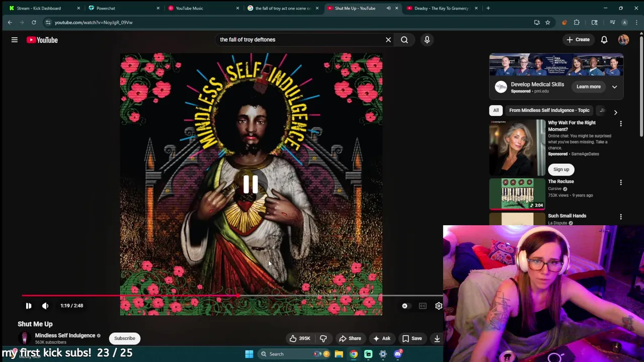Switch to the fall of troy act one tab
The width and height of the screenshot is (644, 362).
point(283,8)
